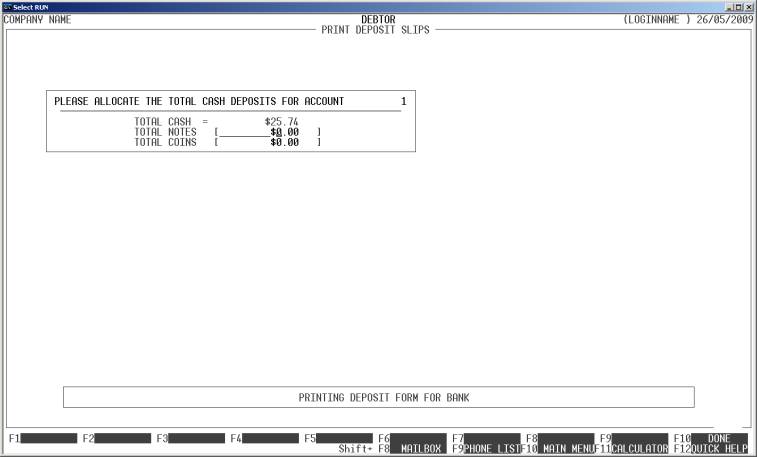Maximize the Select RUN window

tap(736, 6)
